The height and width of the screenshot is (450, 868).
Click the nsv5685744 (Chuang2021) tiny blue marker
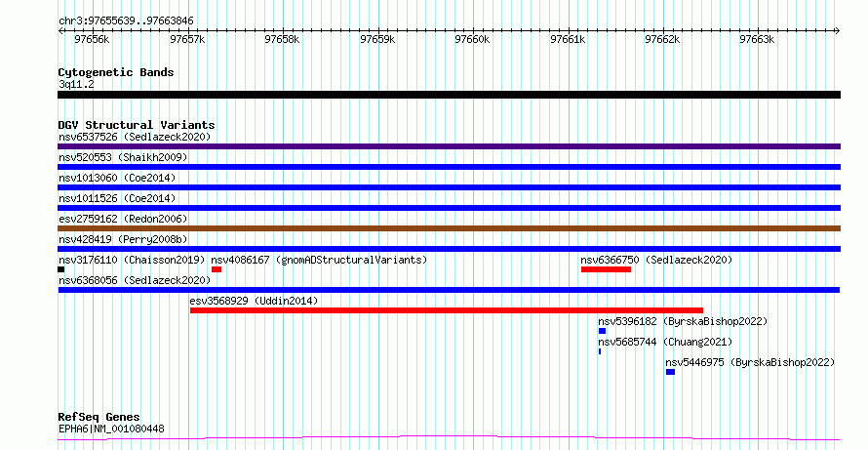(x=600, y=351)
